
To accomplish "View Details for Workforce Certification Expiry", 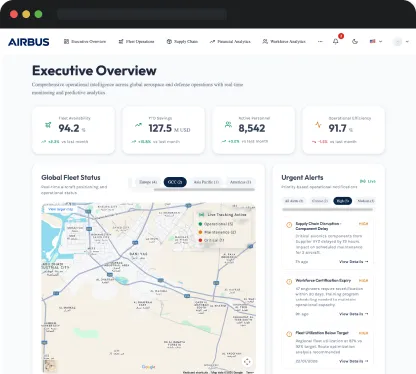I will click(354, 314).
